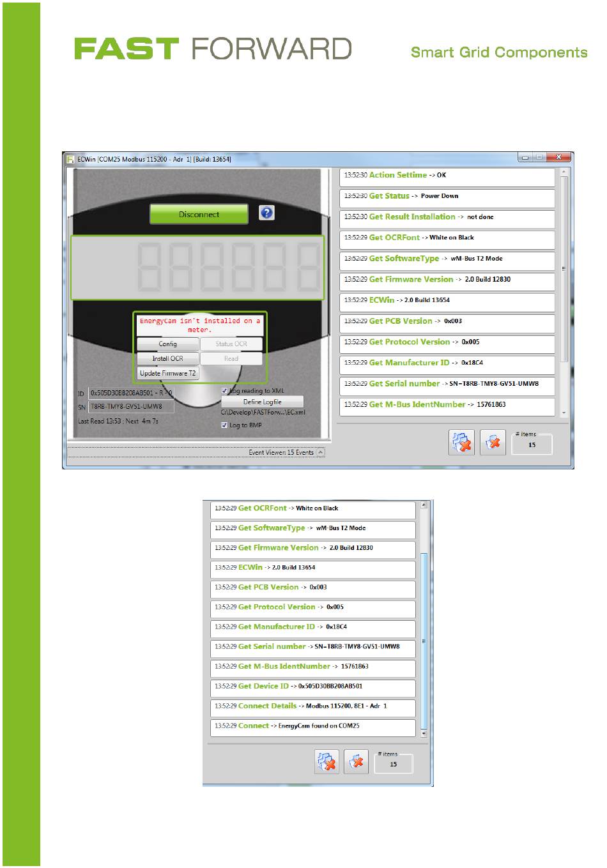
Task: Select 'Get OCRFont' row in the lower cropped panel
Action: pos(312,510)
